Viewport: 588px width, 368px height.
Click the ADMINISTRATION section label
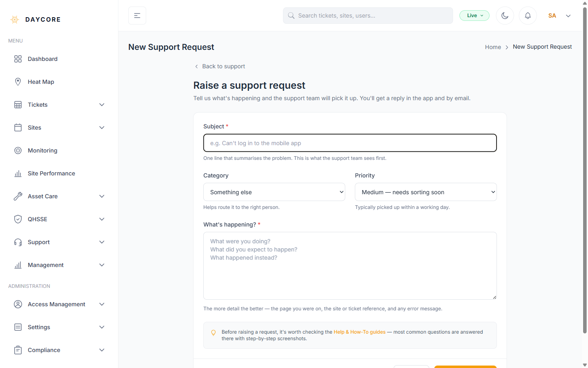coord(29,286)
